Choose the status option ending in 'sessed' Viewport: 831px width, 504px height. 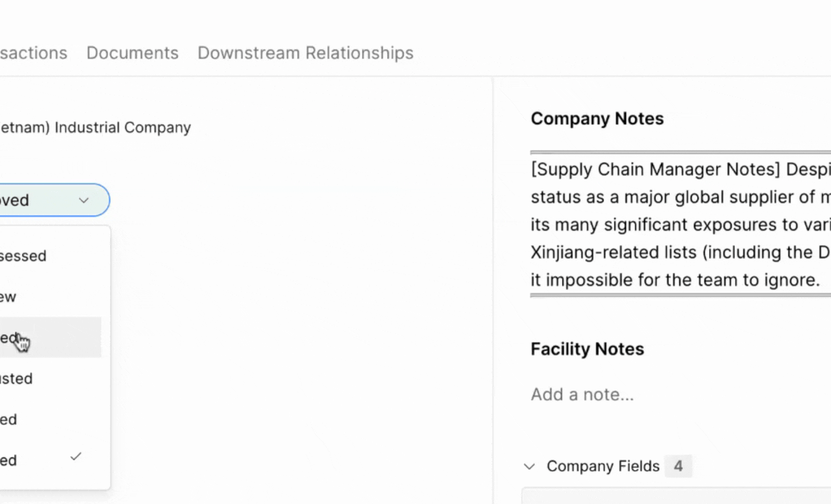tap(23, 256)
